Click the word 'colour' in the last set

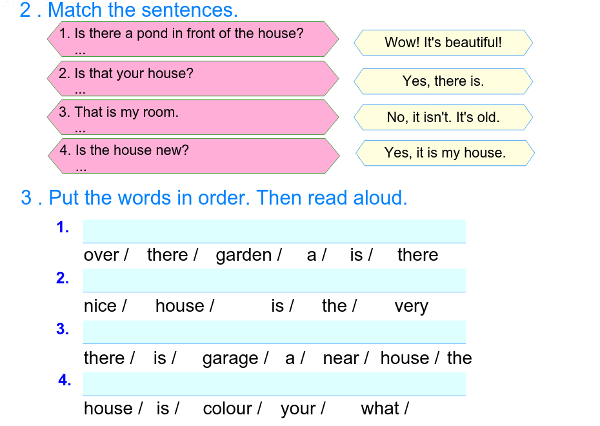click(227, 408)
